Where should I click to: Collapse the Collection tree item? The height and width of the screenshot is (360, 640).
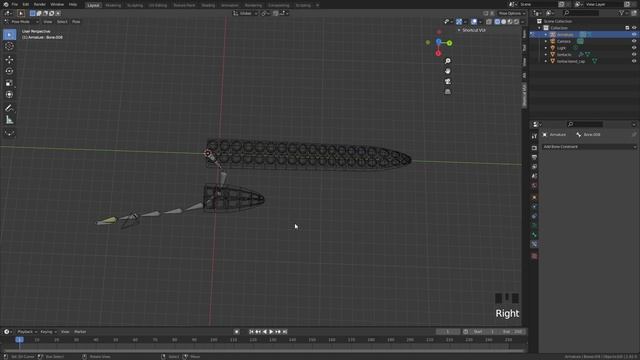tap(540, 28)
